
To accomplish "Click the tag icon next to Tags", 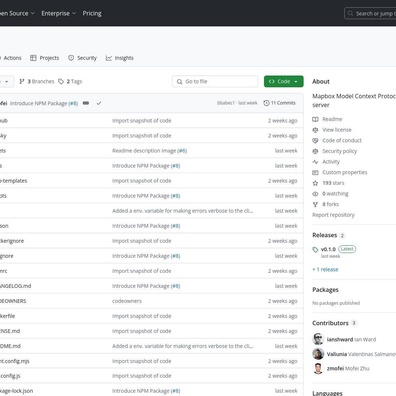I will 61,81.
